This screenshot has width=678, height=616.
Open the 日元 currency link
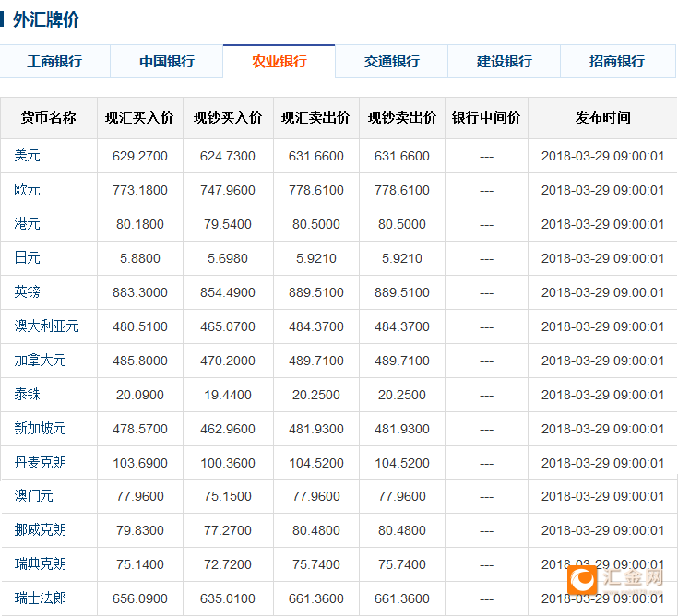(x=28, y=258)
